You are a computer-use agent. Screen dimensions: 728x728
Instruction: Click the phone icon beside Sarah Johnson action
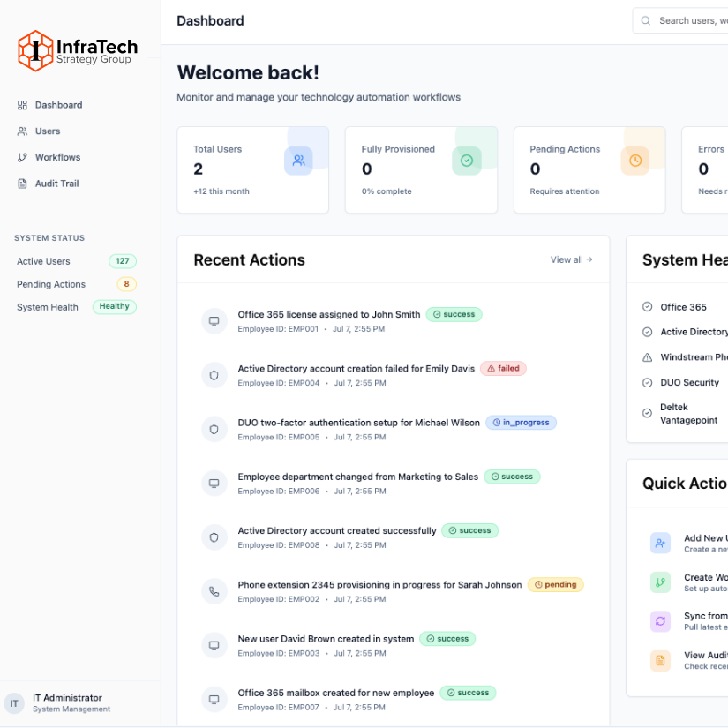click(x=214, y=591)
